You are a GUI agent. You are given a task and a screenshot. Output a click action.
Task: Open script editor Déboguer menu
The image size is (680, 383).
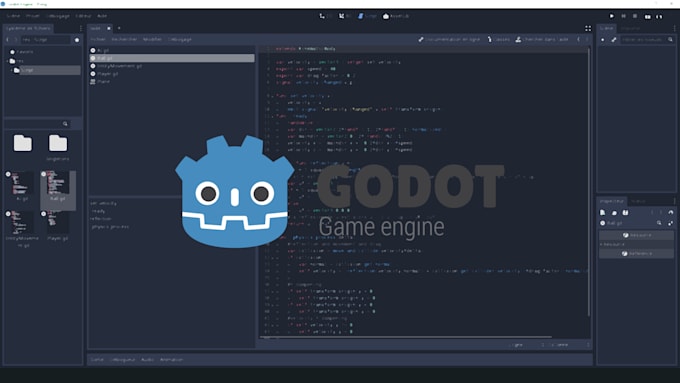[x=180, y=39]
